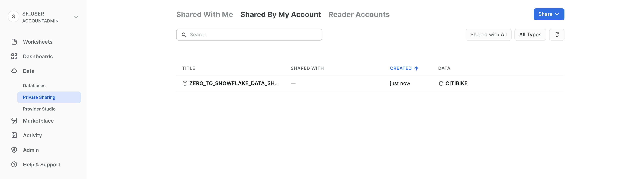Click the Activity log icon
This screenshot has width=644, height=179.
[x=14, y=135]
